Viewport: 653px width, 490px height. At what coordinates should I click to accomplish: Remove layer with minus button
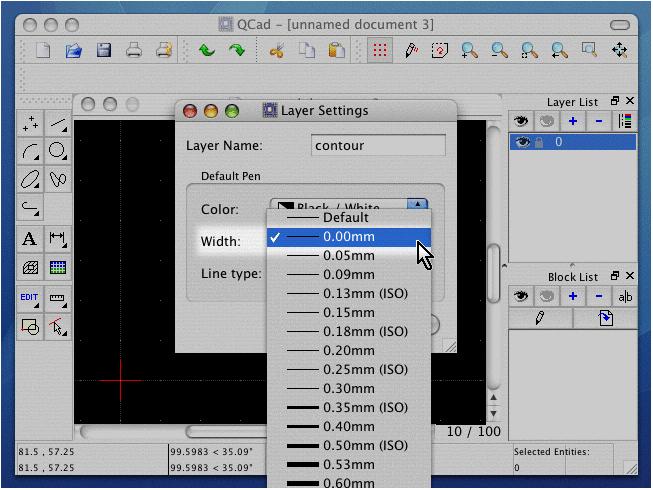coord(599,121)
